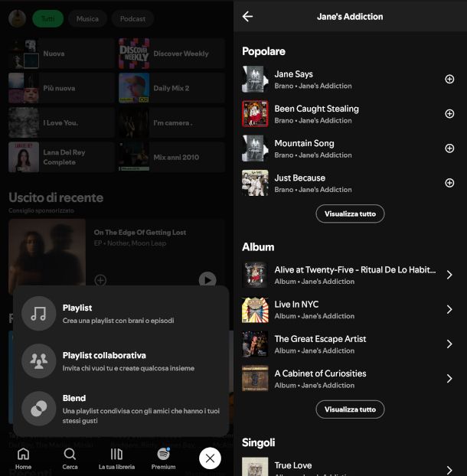Open Live In NYC album chevron

[449, 309]
